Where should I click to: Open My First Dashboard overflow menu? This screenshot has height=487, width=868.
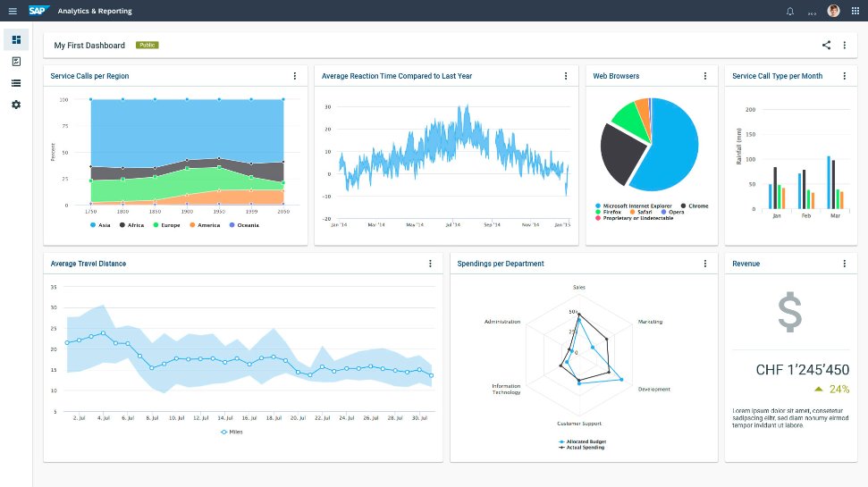point(845,45)
